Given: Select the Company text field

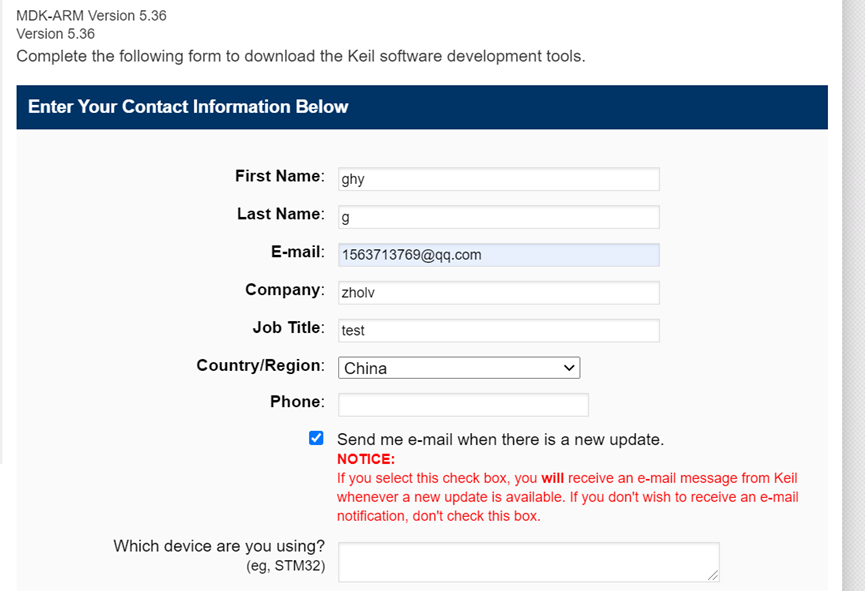Looking at the screenshot, I should (499, 292).
